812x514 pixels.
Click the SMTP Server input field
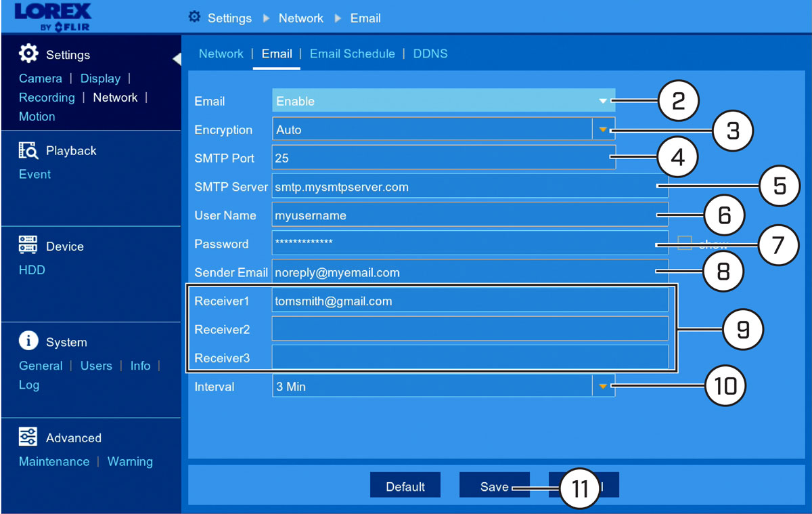pyautogui.click(x=470, y=187)
